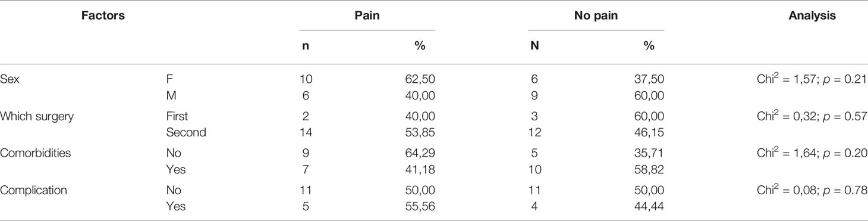This screenshot has width=868, height=221.
Task: Click the Comorbidities row label
Action: pos(36,152)
